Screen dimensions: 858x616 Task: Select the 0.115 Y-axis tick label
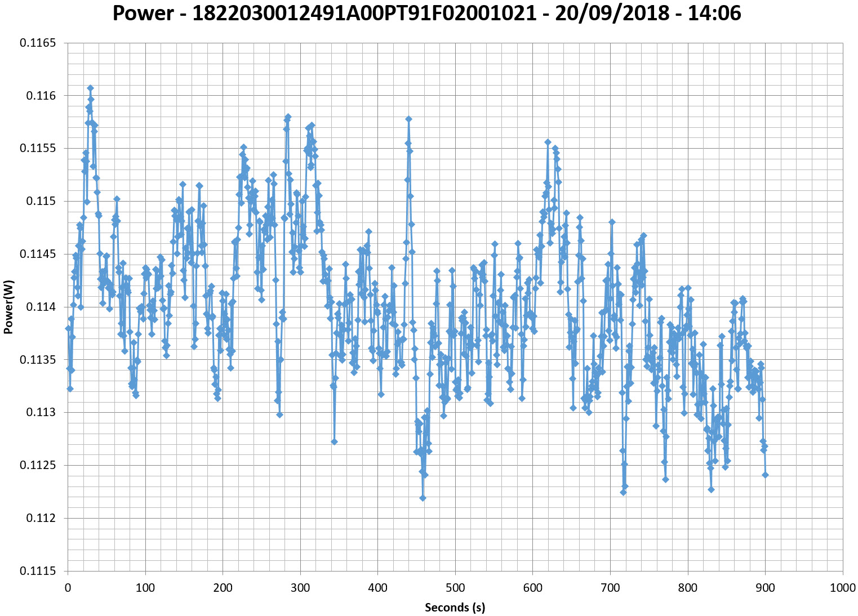(x=41, y=201)
